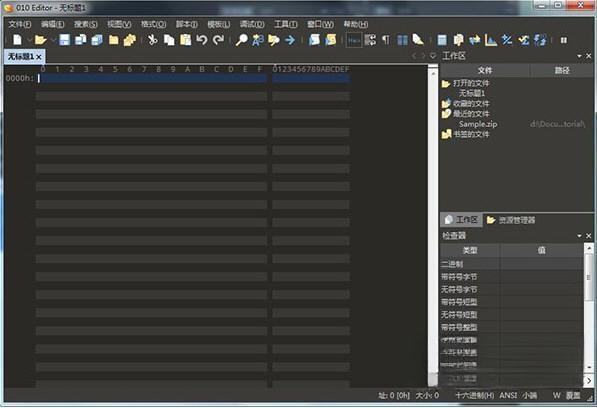Click the close file folder icon
Viewport: 597px width, 408px height.
tap(113, 40)
